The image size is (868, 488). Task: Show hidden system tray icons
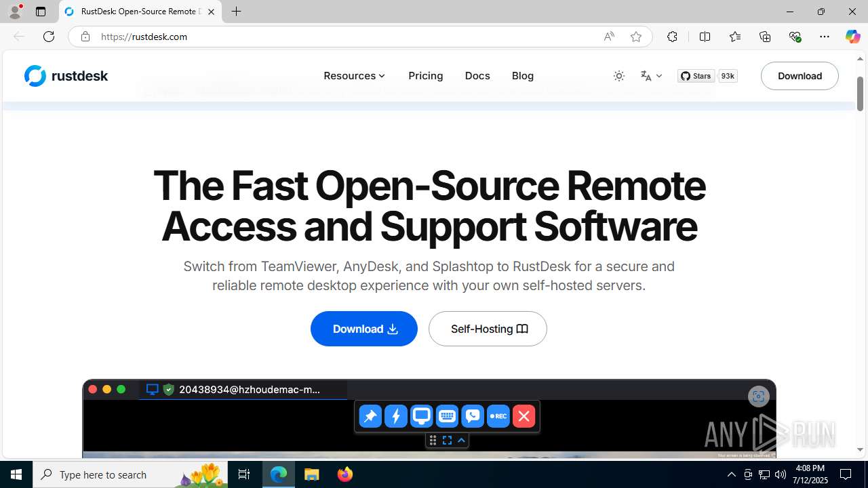click(x=731, y=474)
